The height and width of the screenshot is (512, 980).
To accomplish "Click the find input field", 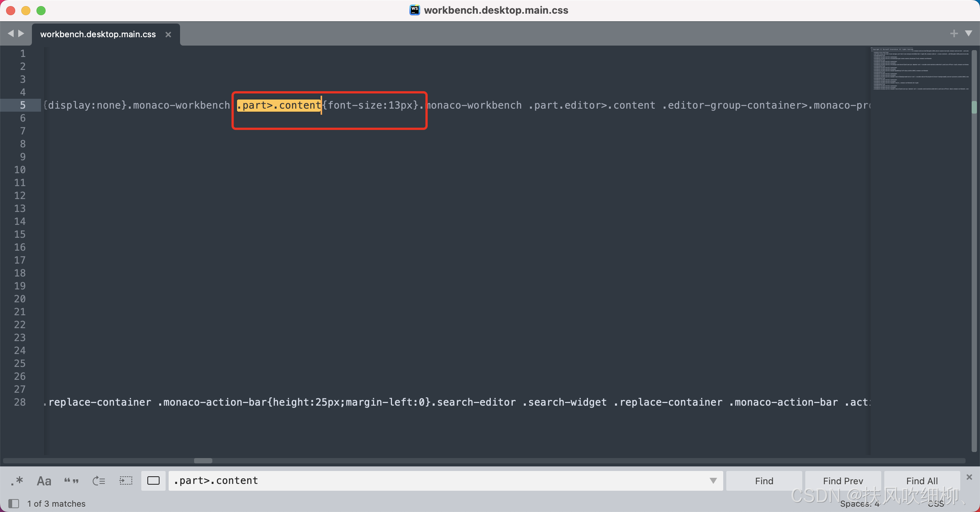I will point(438,481).
